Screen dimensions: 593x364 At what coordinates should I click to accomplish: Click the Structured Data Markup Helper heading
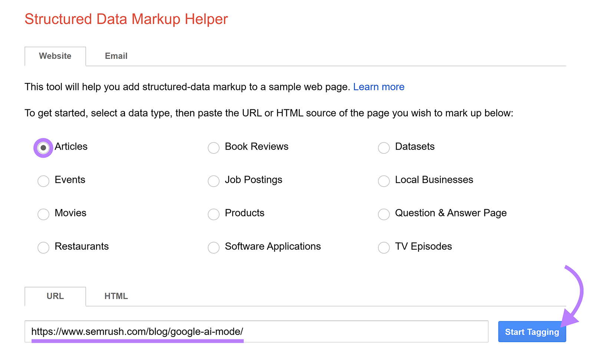point(126,19)
